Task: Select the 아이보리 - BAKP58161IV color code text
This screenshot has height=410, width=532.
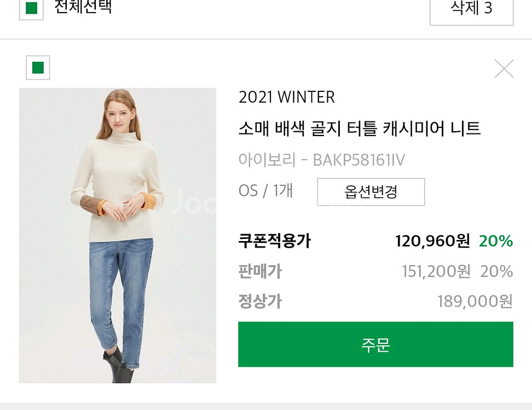Action: point(322,160)
